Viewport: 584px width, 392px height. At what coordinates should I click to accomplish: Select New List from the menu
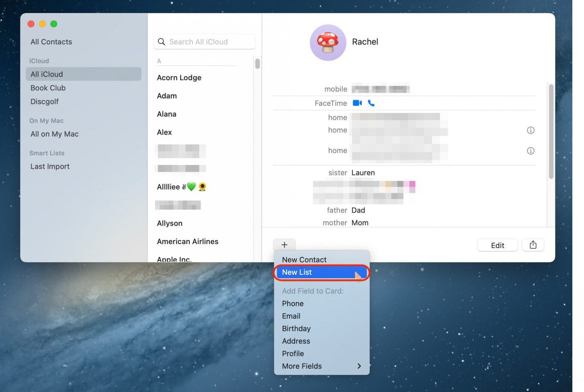(x=297, y=272)
